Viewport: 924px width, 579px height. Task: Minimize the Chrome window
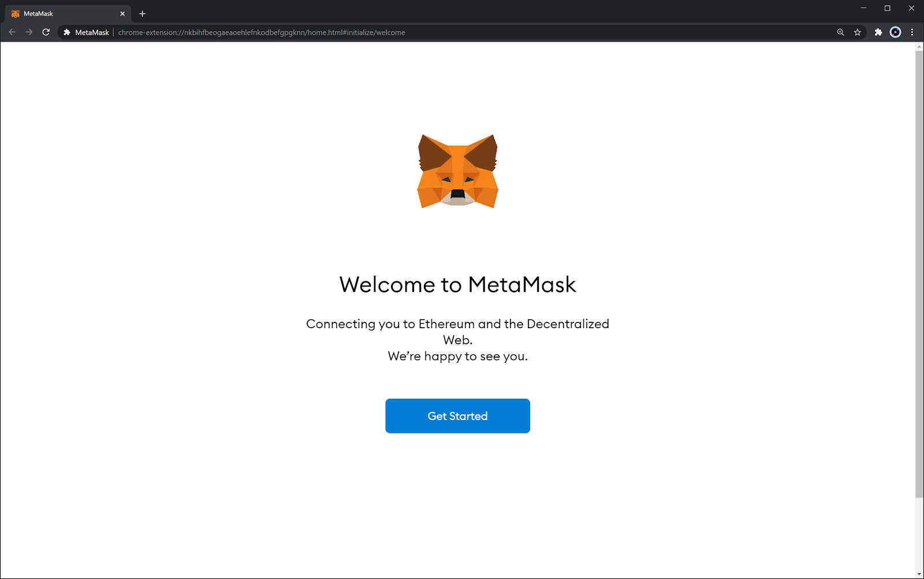pyautogui.click(x=864, y=8)
